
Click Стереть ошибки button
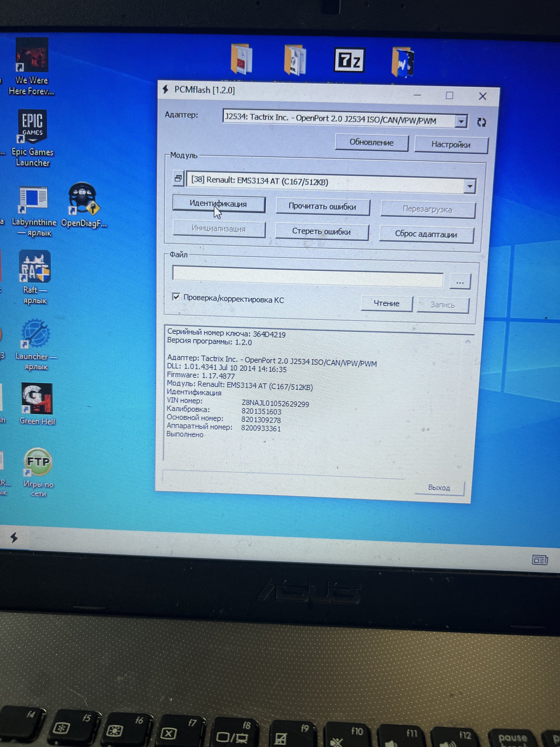[321, 232]
